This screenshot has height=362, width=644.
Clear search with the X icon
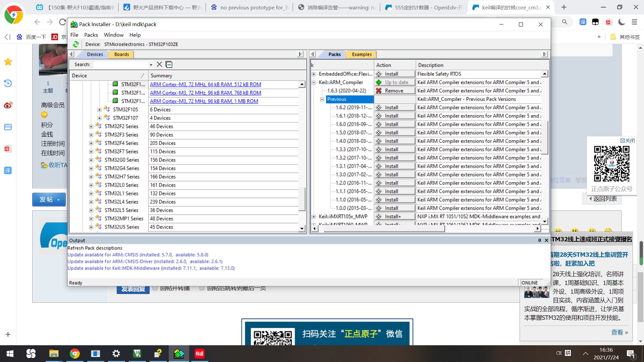(159, 64)
